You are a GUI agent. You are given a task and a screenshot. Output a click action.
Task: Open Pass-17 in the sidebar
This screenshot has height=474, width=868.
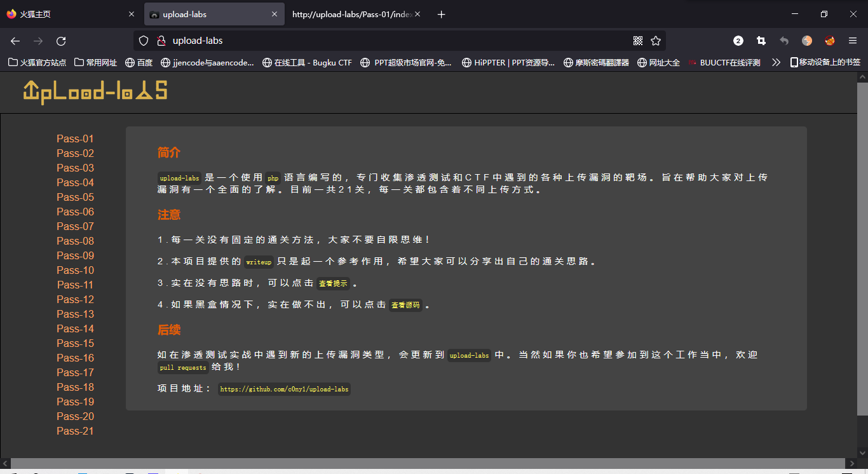click(75, 372)
